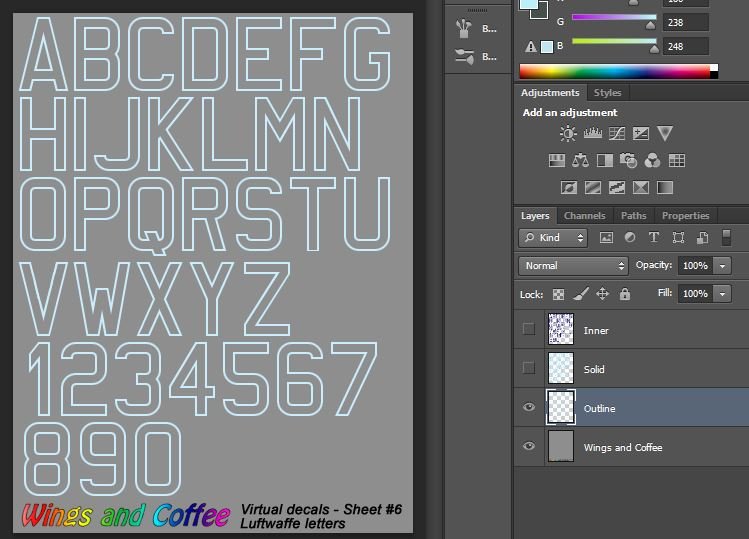The height and width of the screenshot is (539, 749).
Task: Pick white from the color ramp end
Action: pyautogui.click(x=714, y=68)
